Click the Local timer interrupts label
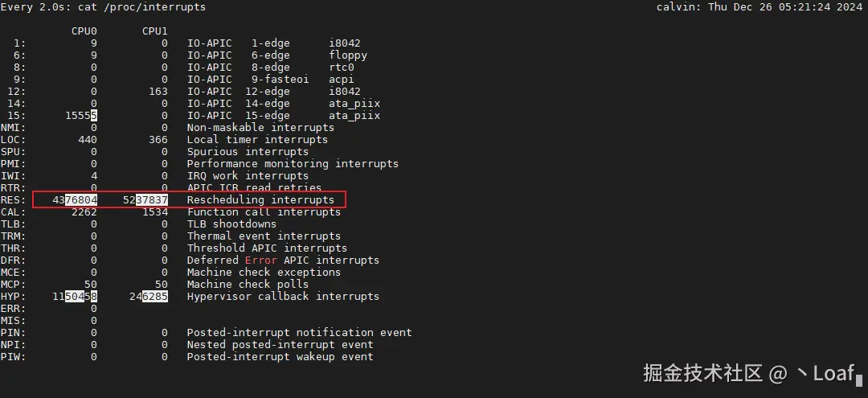Viewport: 868px width, 398px height. [257, 140]
